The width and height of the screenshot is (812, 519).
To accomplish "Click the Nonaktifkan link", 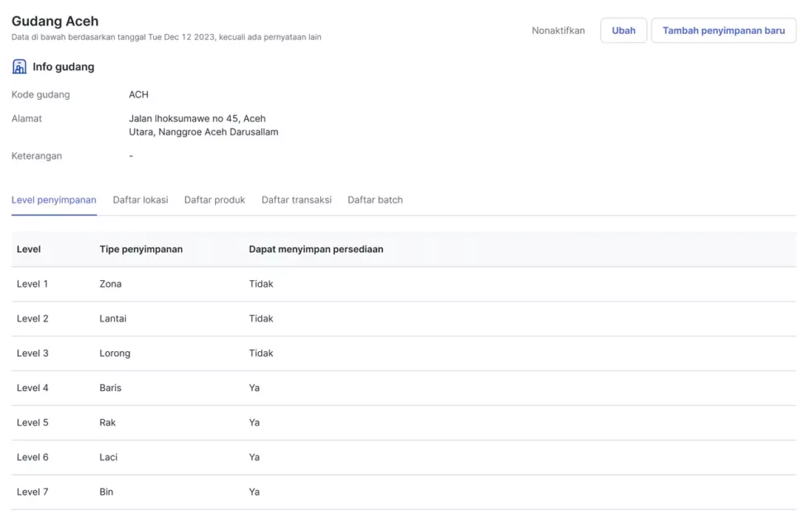I will [557, 31].
